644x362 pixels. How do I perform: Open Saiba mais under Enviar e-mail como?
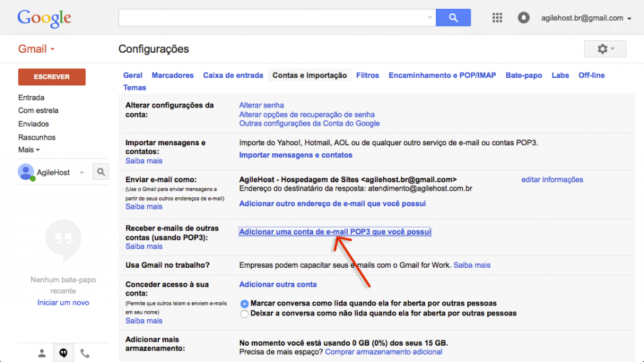144,207
